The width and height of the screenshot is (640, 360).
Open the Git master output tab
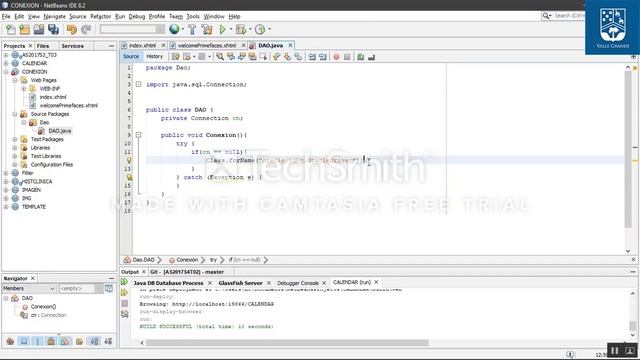[187, 272]
